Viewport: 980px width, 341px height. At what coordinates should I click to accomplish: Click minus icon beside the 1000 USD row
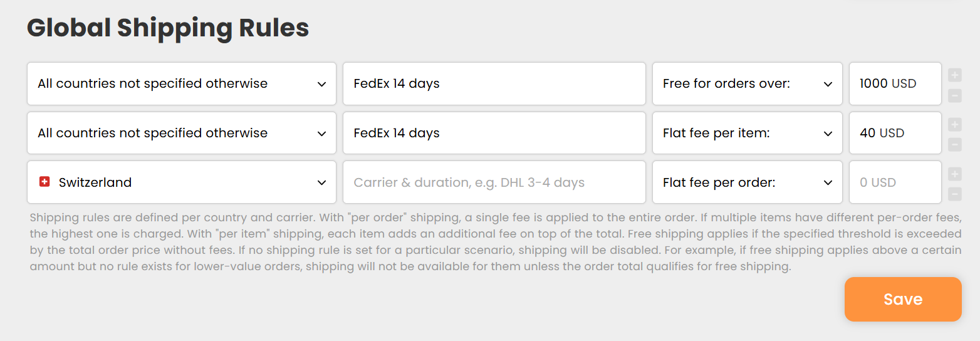(954, 96)
